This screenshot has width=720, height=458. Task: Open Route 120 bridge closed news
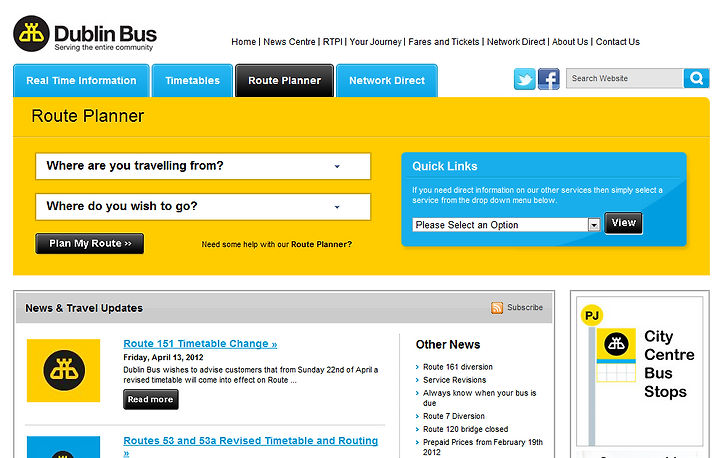466,429
